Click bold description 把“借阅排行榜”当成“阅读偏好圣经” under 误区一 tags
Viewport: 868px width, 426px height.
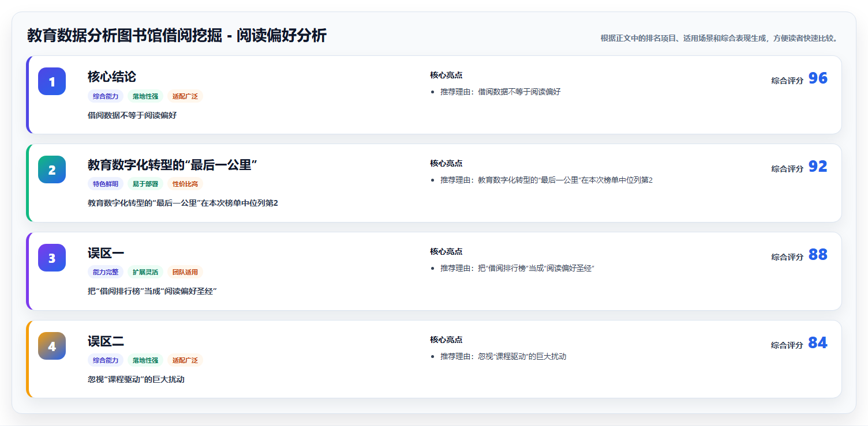pyautogui.click(x=152, y=292)
